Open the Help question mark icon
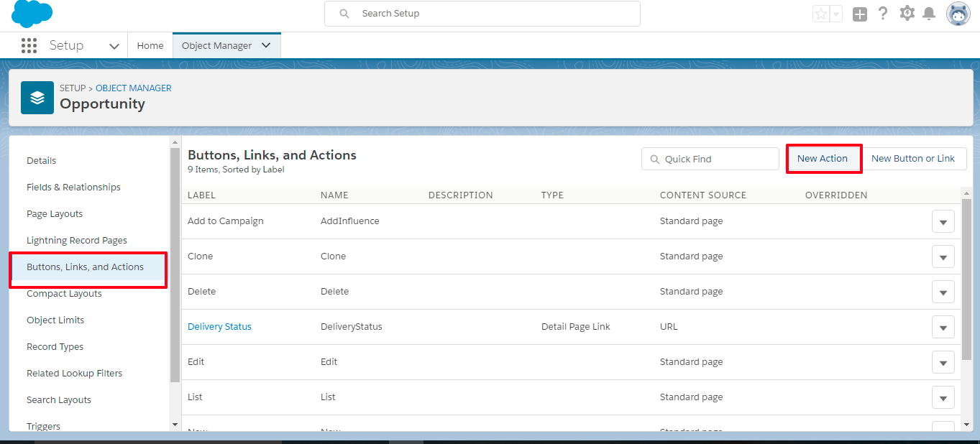This screenshot has height=444, width=980. pos(884,14)
